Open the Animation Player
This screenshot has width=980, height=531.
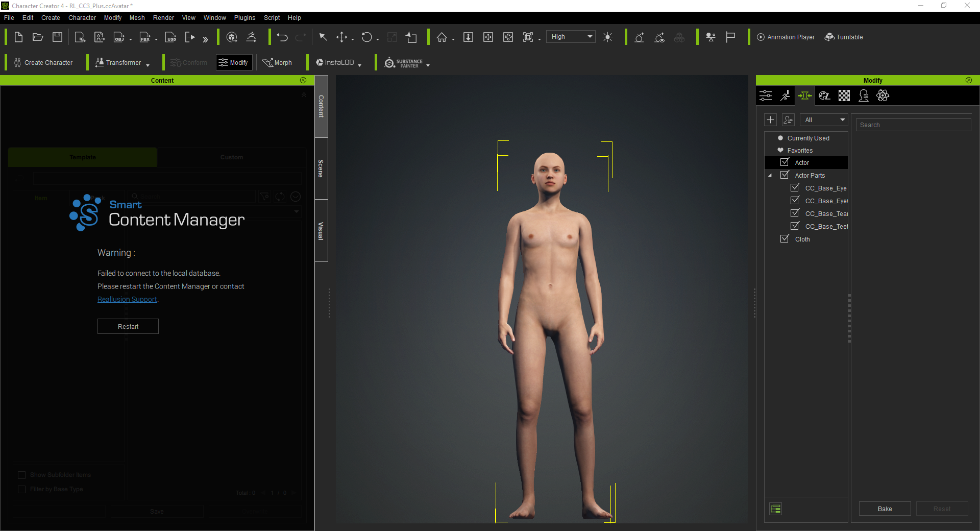[786, 37]
